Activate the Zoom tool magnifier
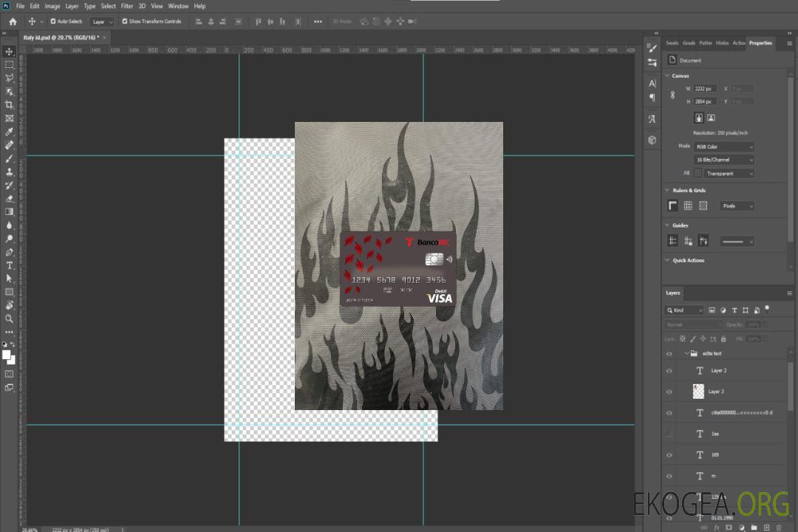 click(x=10, y=318)
